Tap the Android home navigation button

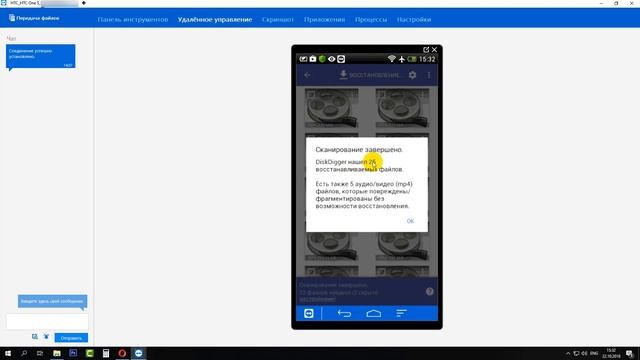pyautogui.click(x=373, y=313)
